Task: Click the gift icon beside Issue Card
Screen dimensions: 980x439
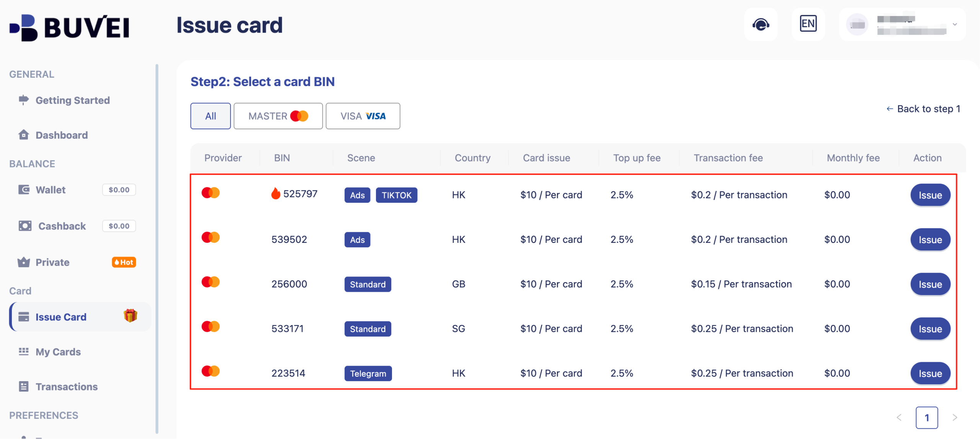Action: [130, 316]
